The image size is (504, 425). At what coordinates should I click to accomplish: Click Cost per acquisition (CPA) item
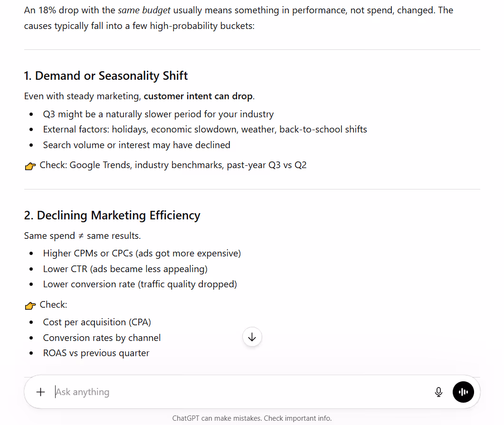click(x=97, y=322)
